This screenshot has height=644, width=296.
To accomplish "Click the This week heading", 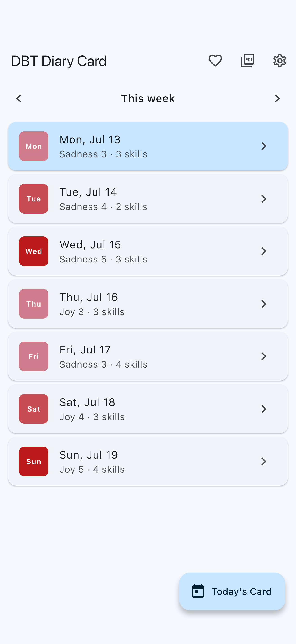I will point(148,99).
